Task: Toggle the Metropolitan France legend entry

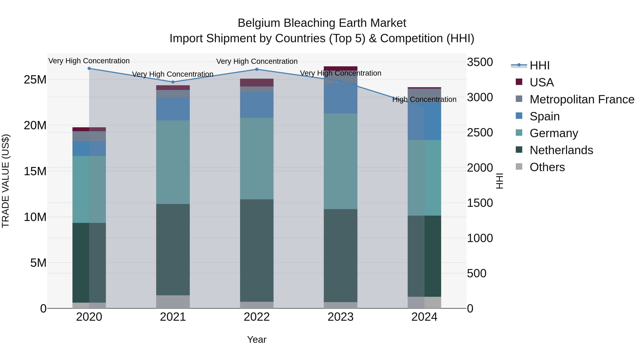Action: click(575, 99)
